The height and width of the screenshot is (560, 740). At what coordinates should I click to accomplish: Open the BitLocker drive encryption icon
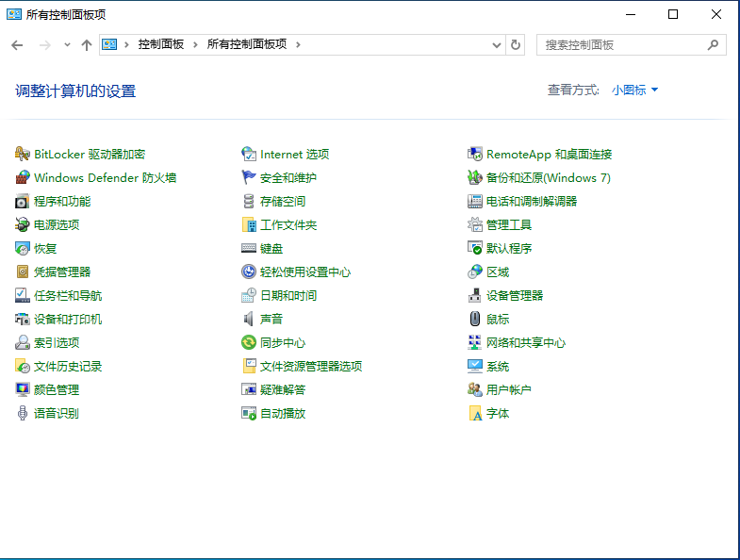click(x=23, y=154)
